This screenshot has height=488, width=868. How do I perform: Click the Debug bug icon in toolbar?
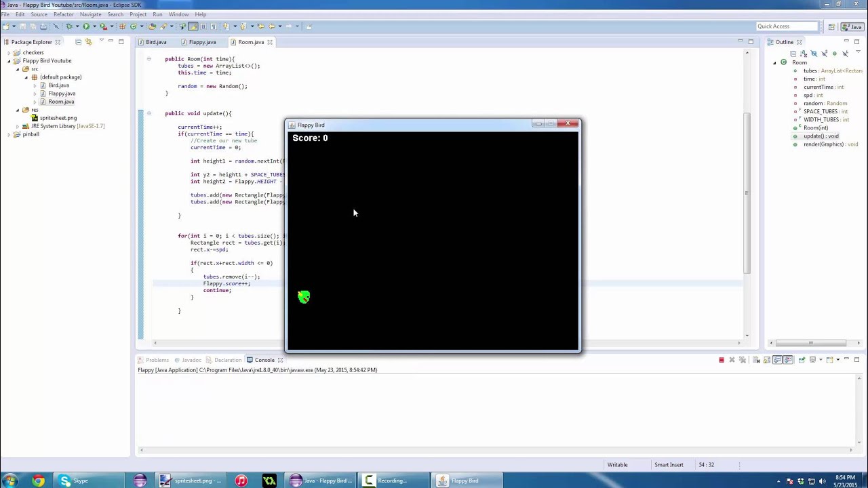[68, 26]
